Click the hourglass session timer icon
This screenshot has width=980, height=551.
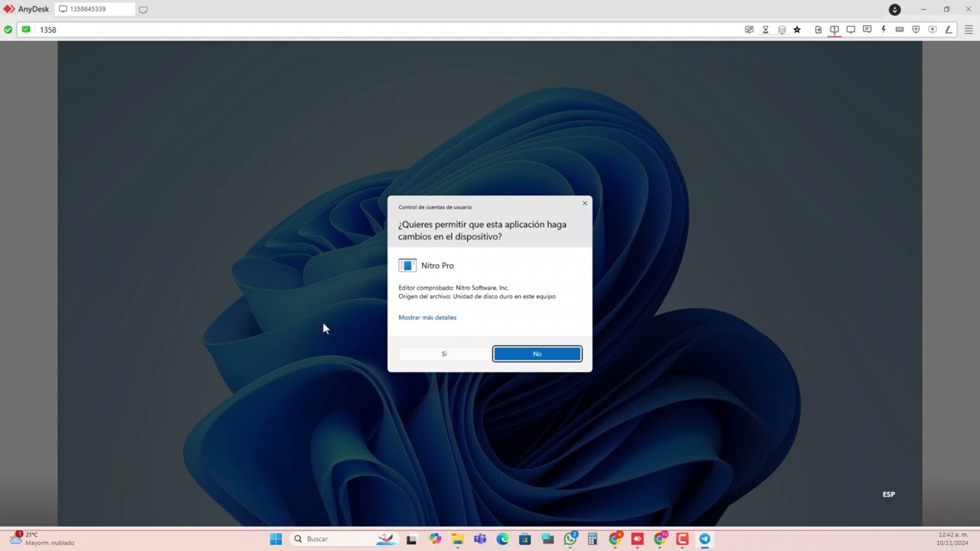click(x=765, y=30)
